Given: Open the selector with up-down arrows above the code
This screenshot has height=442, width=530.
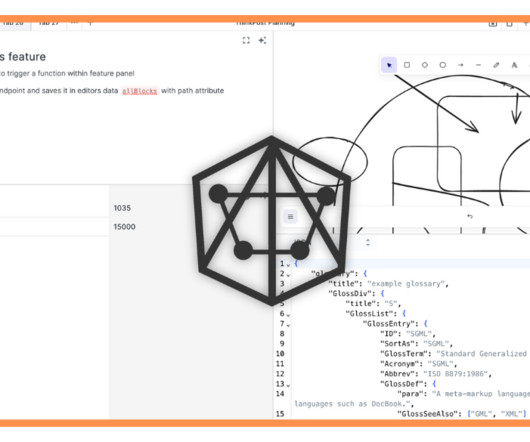Looking at the screenshot, I should coord(368,242).
